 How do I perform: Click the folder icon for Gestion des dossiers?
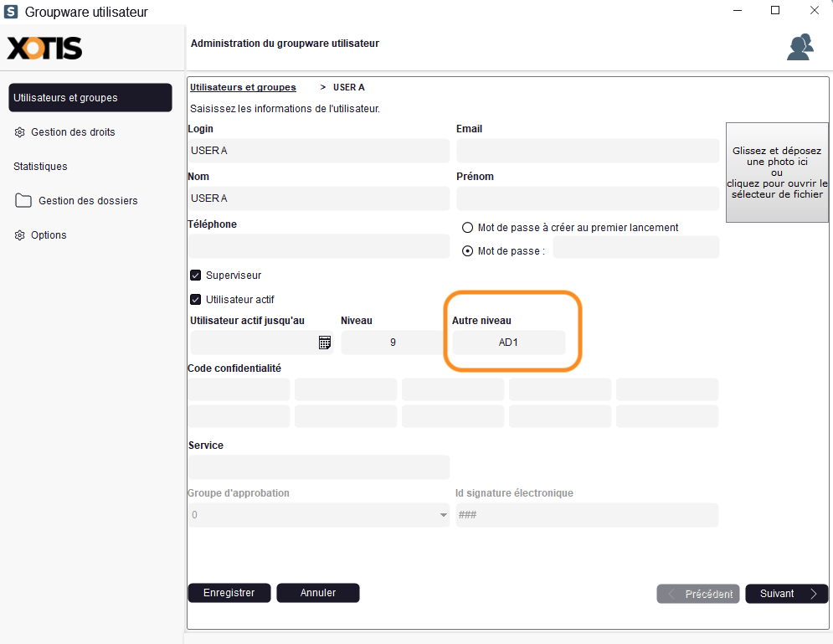point(23,201)
